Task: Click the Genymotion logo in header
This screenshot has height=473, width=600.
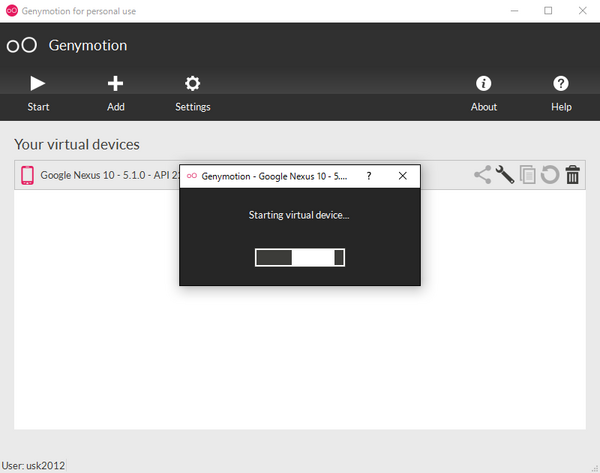Action: click(22, 46)
